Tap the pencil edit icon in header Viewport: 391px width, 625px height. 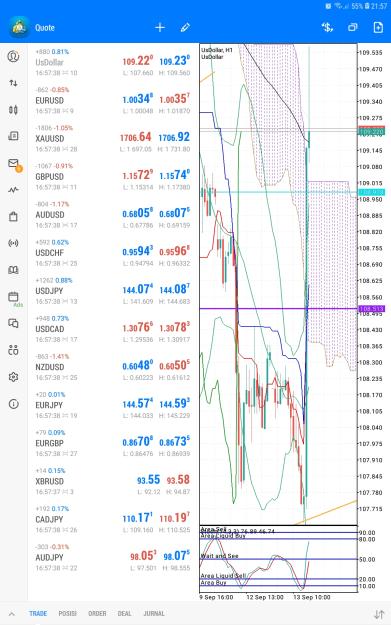(x=185, y=28)
